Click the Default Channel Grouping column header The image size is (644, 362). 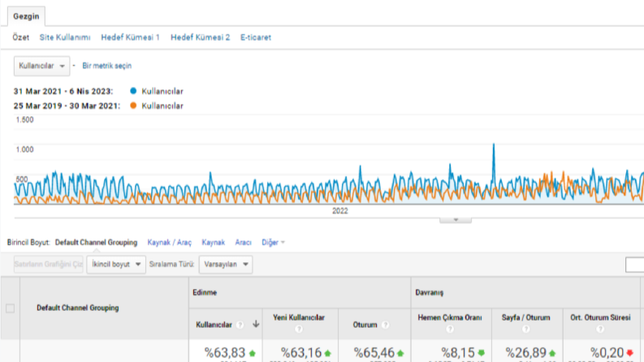click(x=78, y=308)
